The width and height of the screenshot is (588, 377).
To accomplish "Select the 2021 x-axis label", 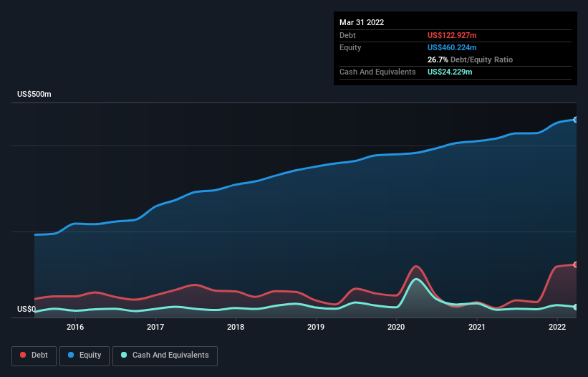I will click(x=476, y=327).
